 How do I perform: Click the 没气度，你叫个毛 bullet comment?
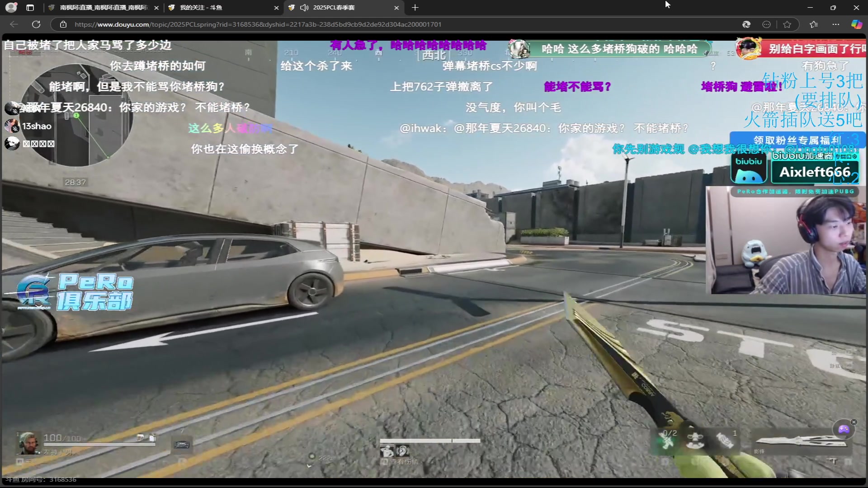point(513,107)
